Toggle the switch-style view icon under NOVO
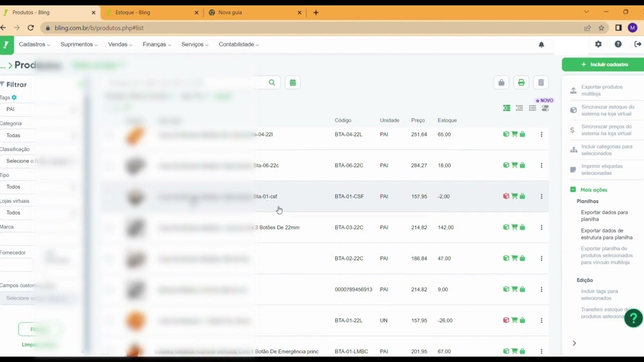The height and width of the screenshot is (362, 644). 545,108
